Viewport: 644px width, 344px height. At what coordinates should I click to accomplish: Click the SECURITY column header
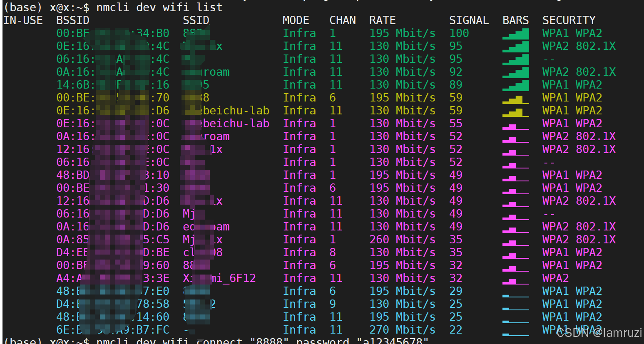[569, 20]
